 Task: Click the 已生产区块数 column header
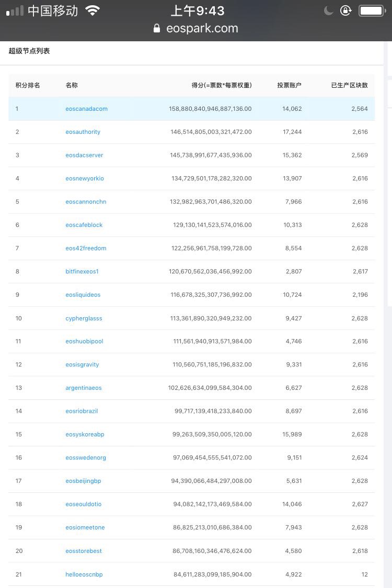point(349,85)
